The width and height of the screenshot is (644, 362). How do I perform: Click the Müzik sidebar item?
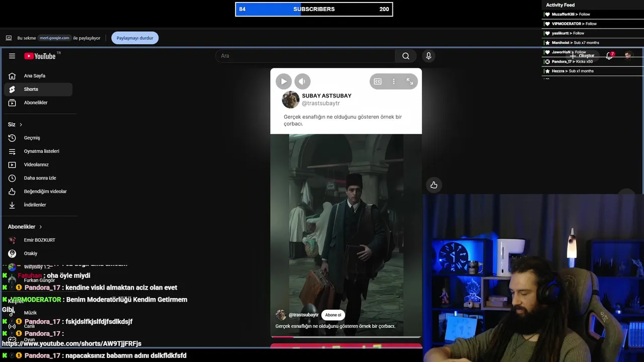(38, 313)
